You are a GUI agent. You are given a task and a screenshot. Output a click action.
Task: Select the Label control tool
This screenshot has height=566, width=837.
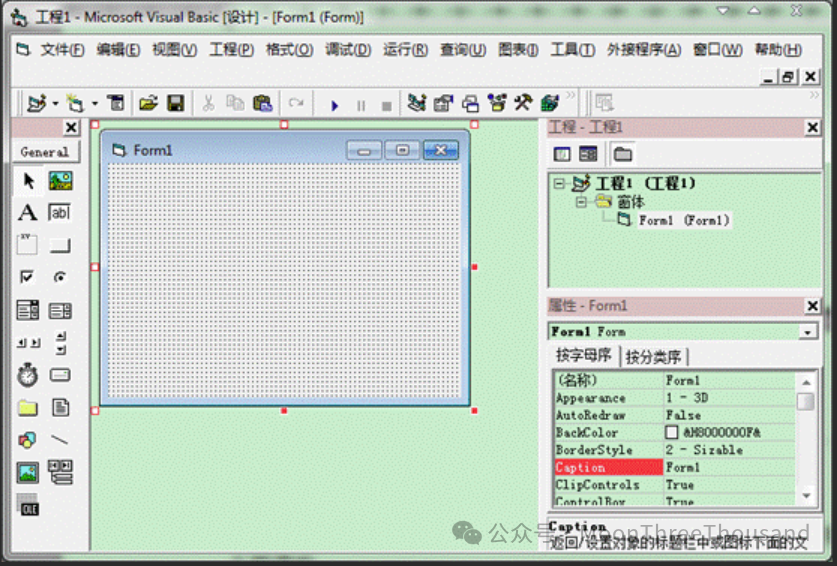(28, 212)
